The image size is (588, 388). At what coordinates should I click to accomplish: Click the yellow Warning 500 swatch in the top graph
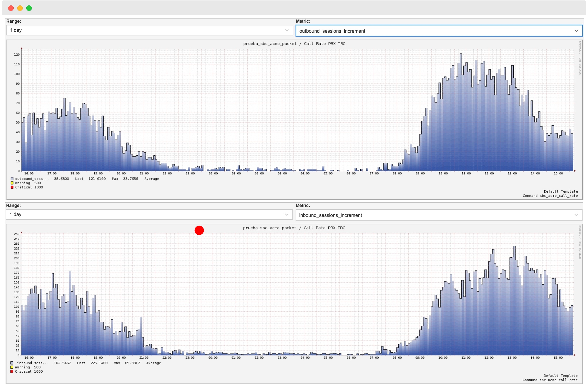12,183
